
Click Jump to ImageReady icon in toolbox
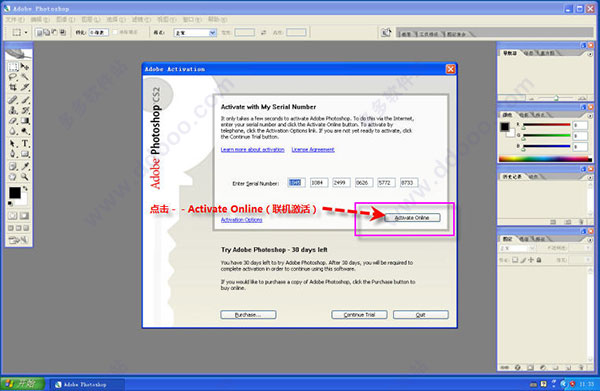tap(18, 240)
